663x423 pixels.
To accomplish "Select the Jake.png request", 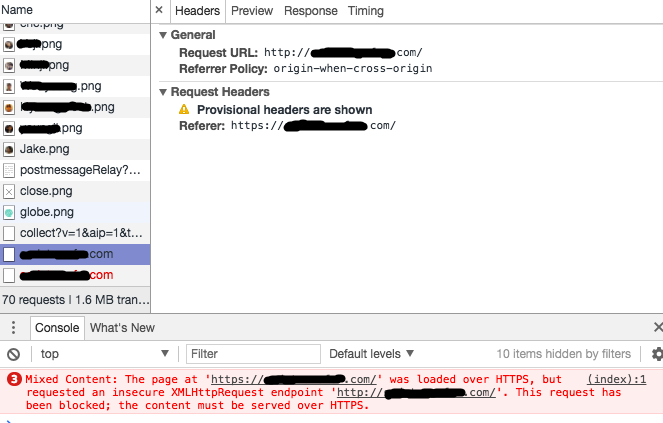I will coord(75,149).
